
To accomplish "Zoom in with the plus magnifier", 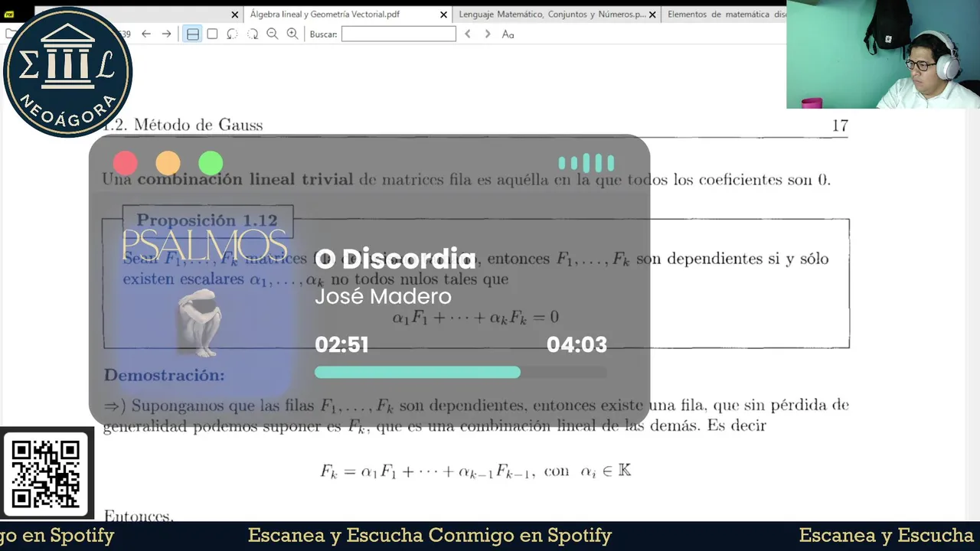I will (x=292, y=34).
